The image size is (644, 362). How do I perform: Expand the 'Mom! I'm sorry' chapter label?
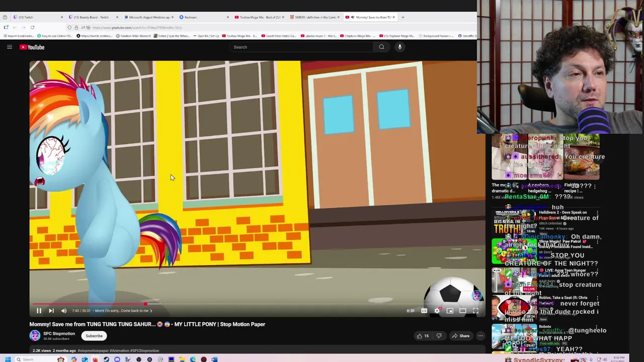tap(123, 311)
